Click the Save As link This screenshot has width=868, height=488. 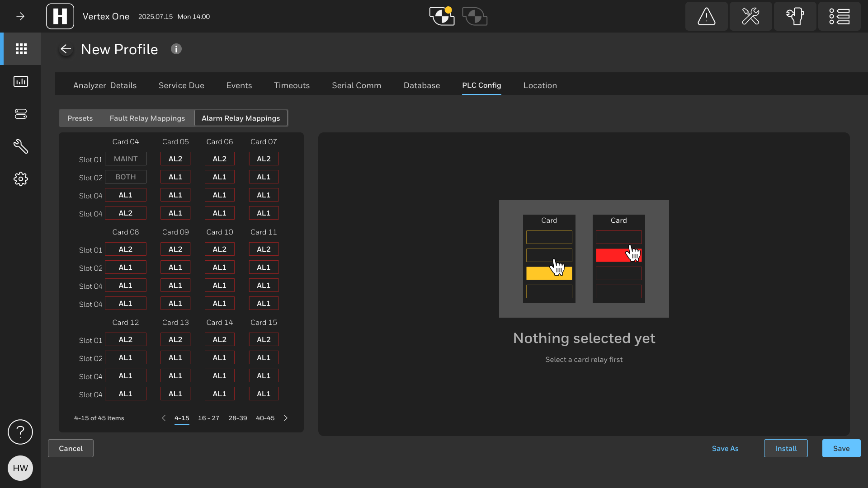[725, 448]
